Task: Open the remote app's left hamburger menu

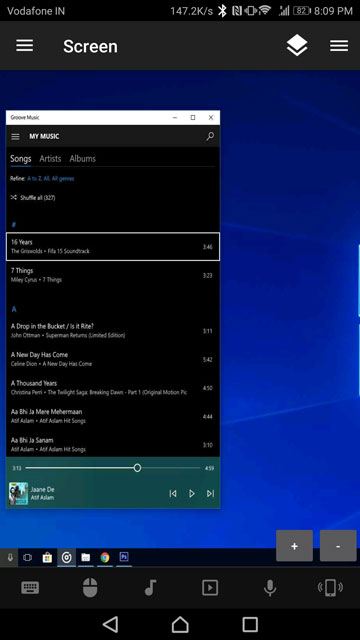Action: (x=24, y=46)
